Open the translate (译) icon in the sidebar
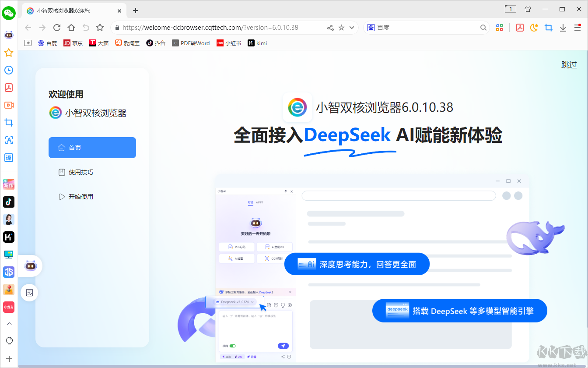Screen dimensions: 588x368 pyautogui.click(x=9, y=158)
